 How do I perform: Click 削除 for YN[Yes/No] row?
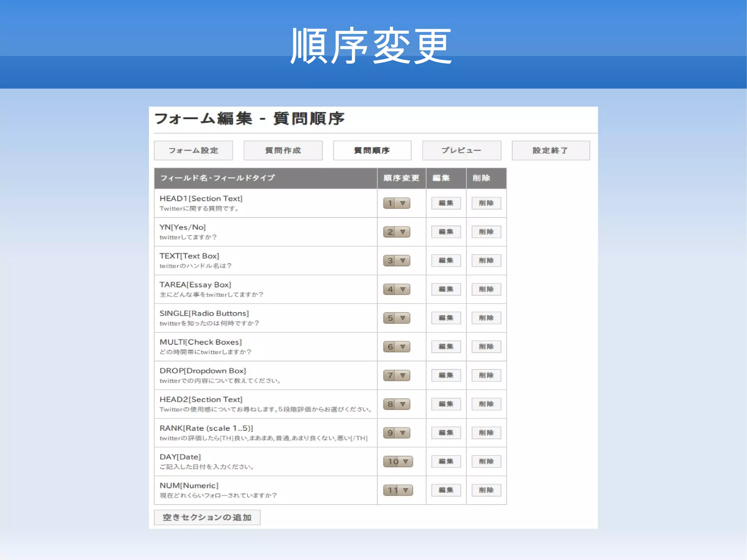[486, 232]
